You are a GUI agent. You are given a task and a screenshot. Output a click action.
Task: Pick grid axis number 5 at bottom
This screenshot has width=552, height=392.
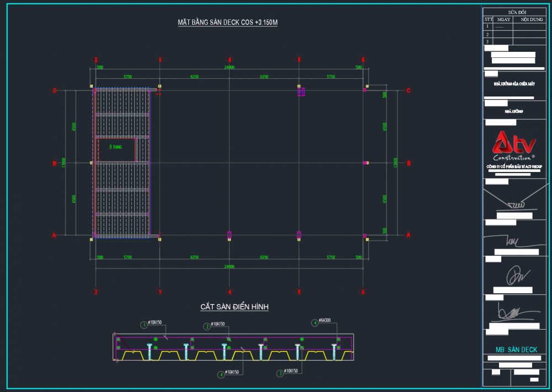(x=299, y=292)
